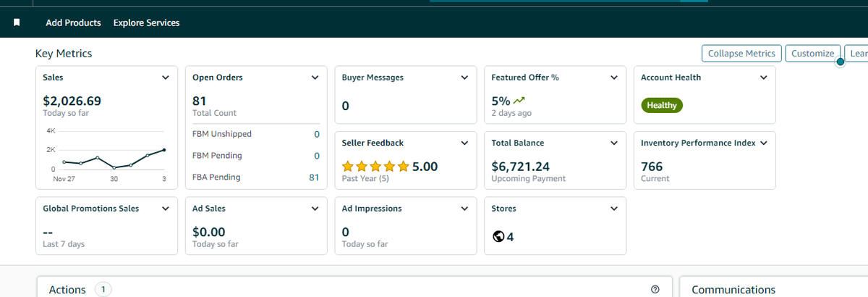
Task: Expand the Account Health card chevron
Action: [x=764, y=78]
